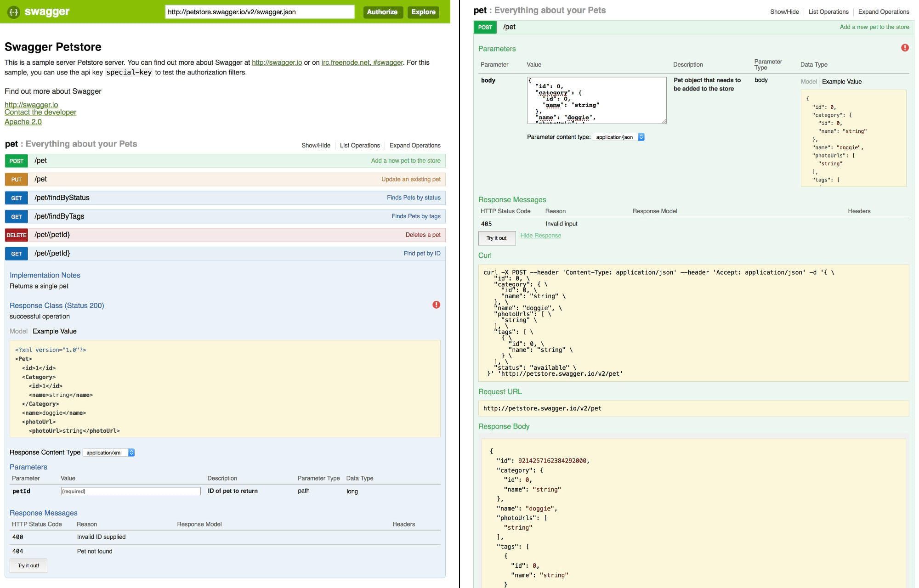Image resolution: width=919 pixels, height=588 pixels.
Task: Open the Contact the developer link
Action: [40, 112]
